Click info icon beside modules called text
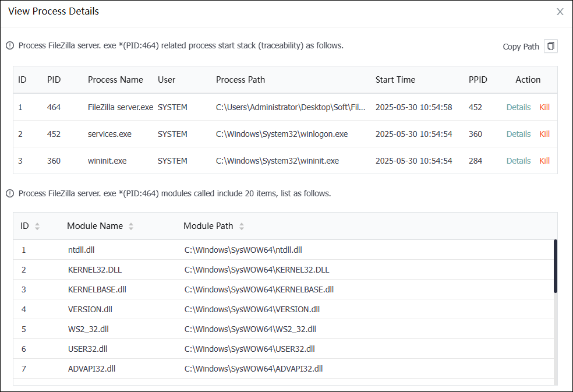 (10, 193)
